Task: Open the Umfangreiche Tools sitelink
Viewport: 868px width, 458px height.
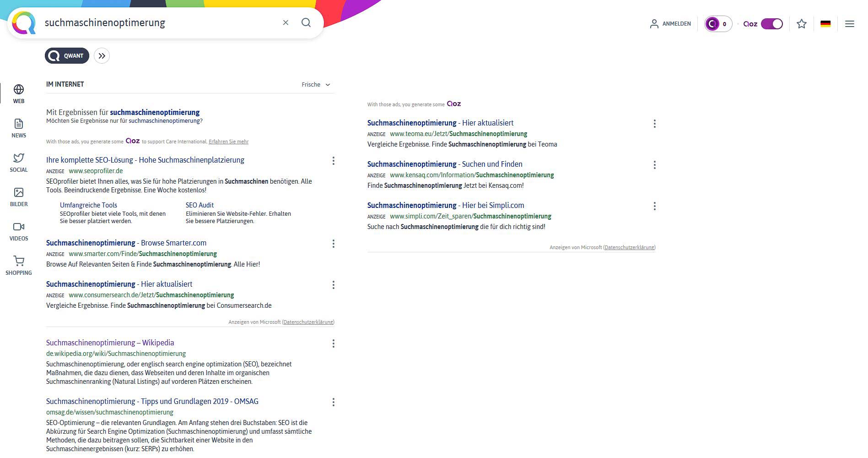Action: [88, 205]
